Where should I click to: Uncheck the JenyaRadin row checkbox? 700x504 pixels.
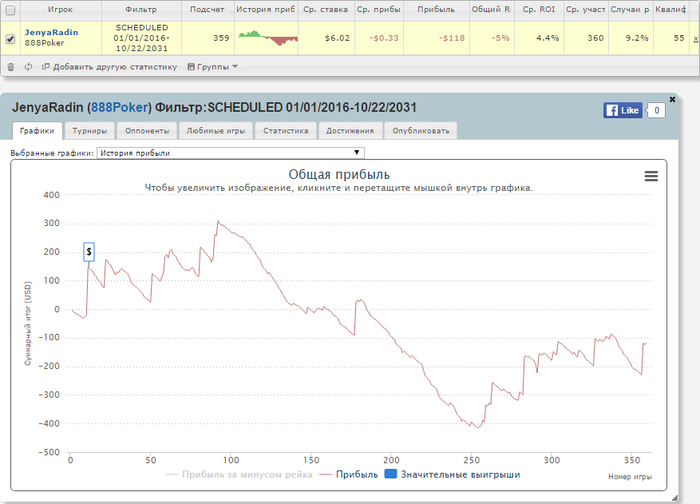(10, 39)
